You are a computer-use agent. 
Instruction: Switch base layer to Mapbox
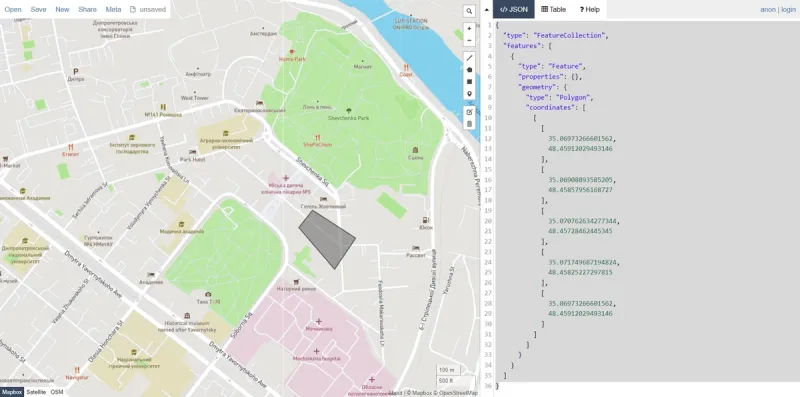(x=12, y=392)
